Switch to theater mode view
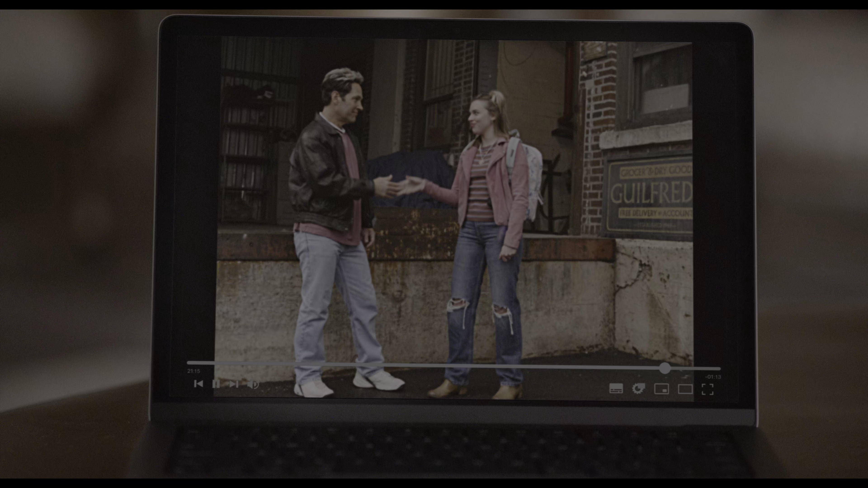Screen dimensions: 868x488 tap(685, 389)
